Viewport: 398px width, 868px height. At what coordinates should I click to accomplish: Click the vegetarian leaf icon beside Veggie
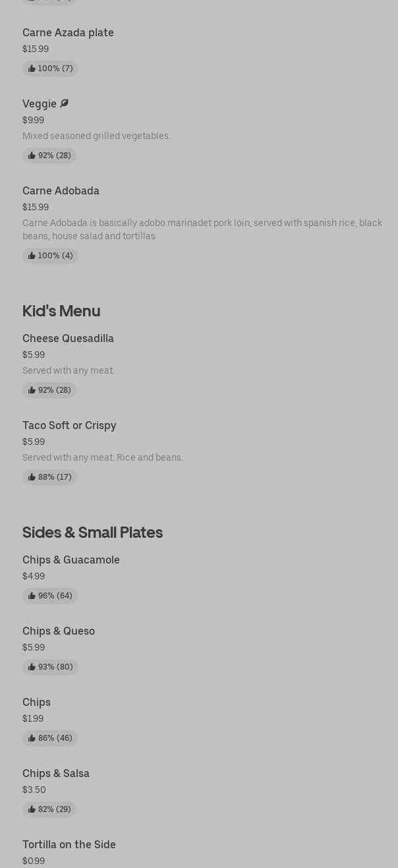[x=64, y=103]
